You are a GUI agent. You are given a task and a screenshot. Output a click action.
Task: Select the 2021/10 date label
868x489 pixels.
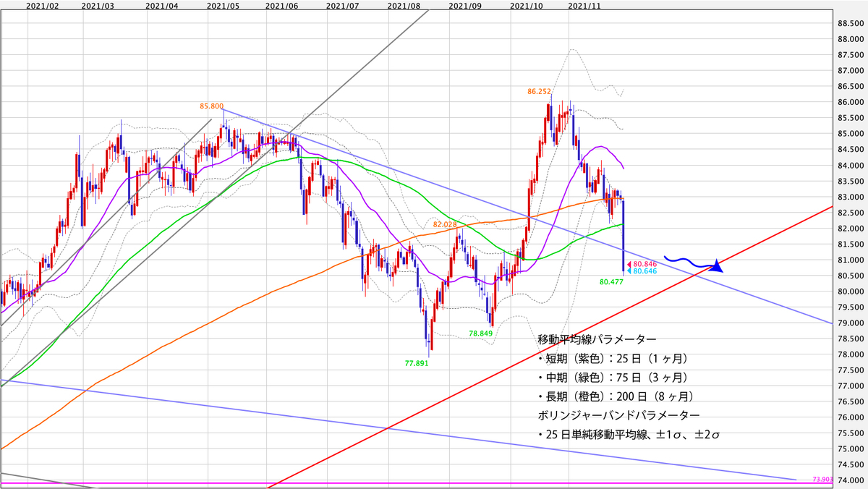(526, 5)
